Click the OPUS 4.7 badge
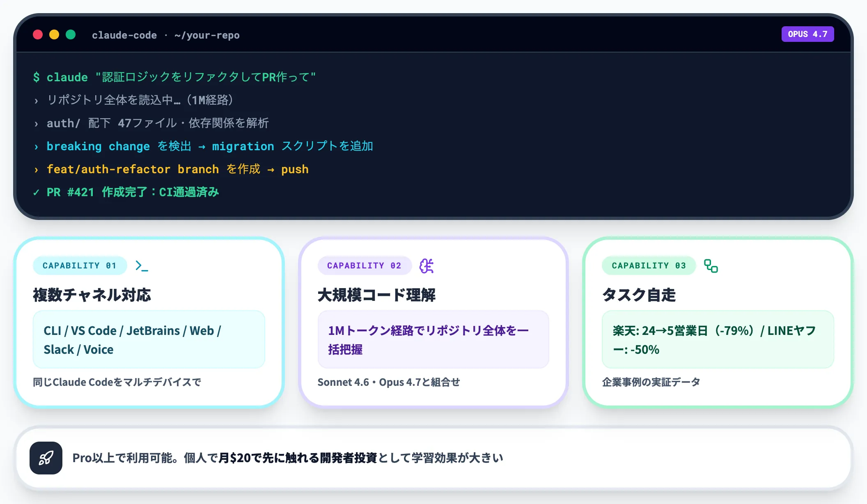This screenshot has width=867, height=504. [x=807, y=34]
